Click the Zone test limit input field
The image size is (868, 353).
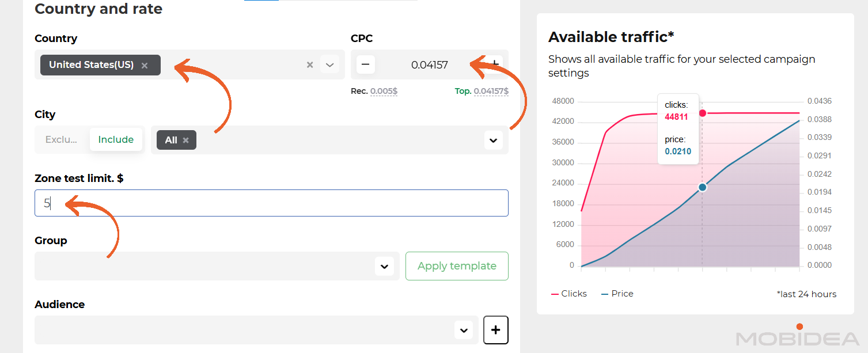click(x=271, y=203)
